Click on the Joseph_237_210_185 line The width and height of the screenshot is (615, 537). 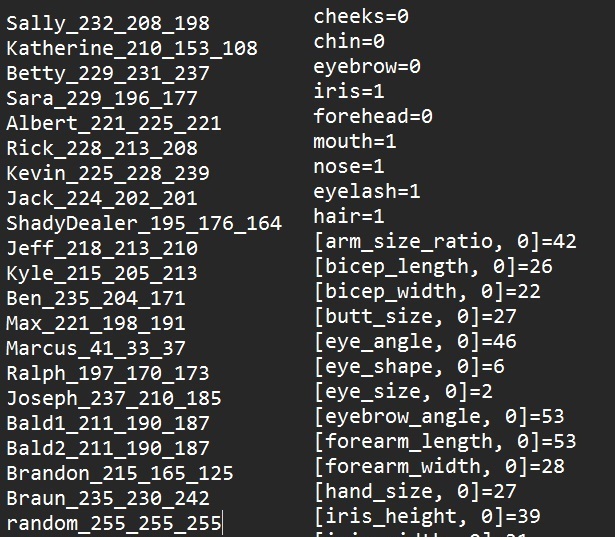pyautogui.click(x=114, y=398)
